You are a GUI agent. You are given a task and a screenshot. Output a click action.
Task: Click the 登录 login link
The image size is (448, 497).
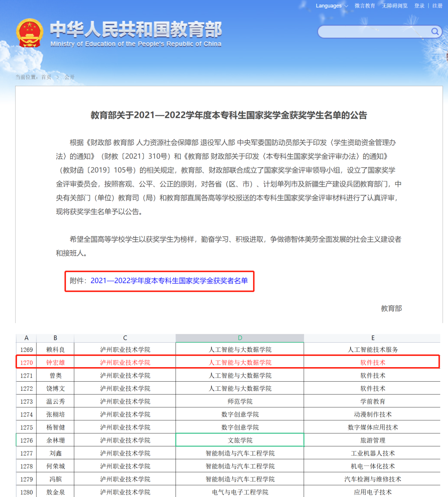[419, 6]
